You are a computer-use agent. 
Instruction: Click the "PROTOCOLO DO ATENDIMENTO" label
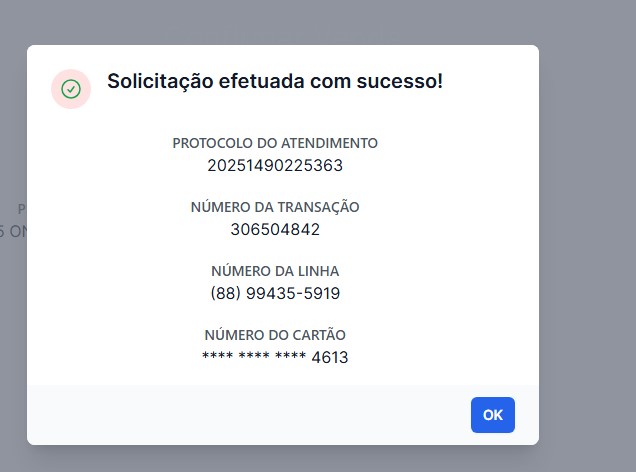point(275,143)
